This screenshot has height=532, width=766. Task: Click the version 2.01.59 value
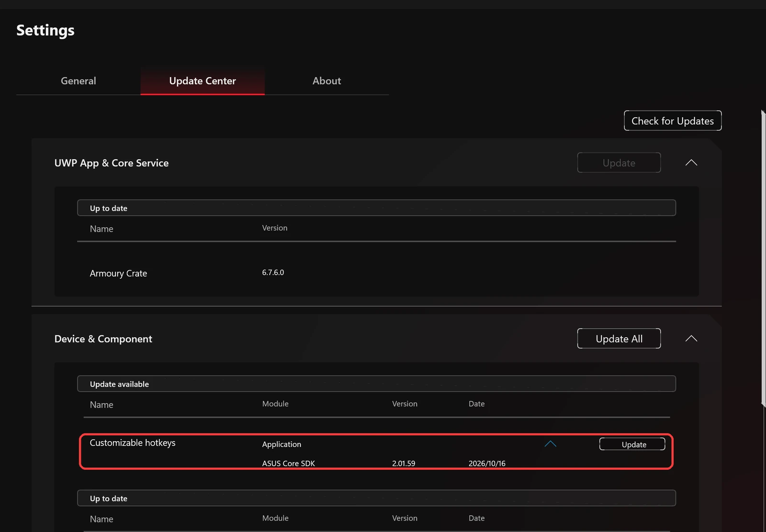coord(404,463)
